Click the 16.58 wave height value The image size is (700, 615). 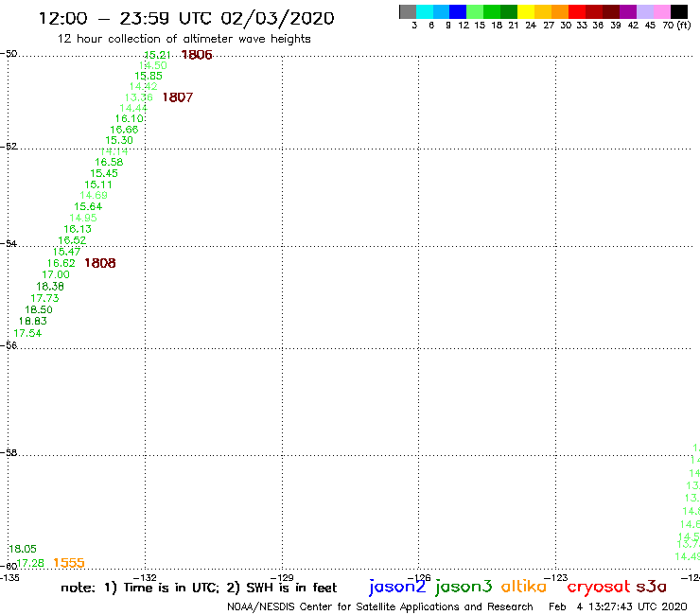coord(109,163)
